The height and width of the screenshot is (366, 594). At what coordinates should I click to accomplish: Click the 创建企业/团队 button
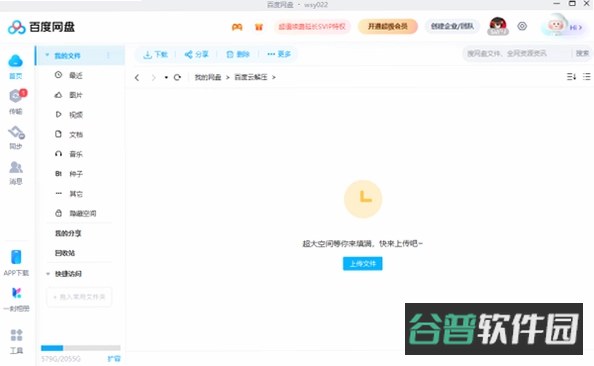click(x=452, y=26)
